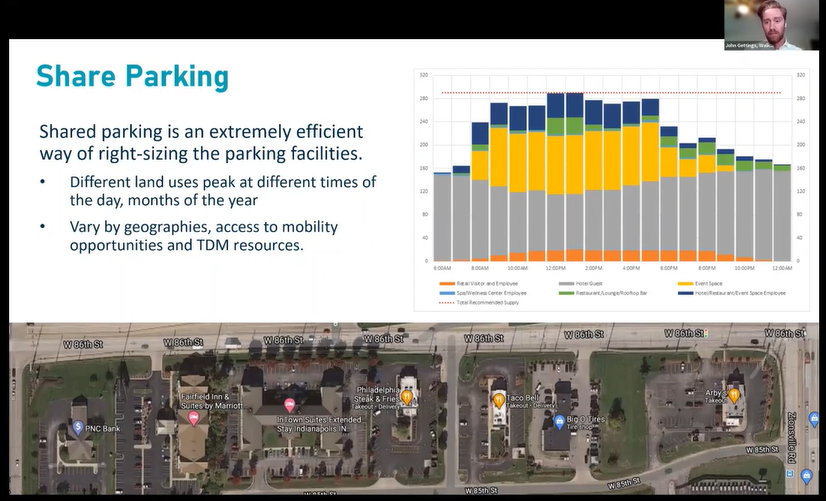Click the bus stop icon near Zionsville Rd
The image size is (826, 501).
pyautogui.click(x=790, y=474)
